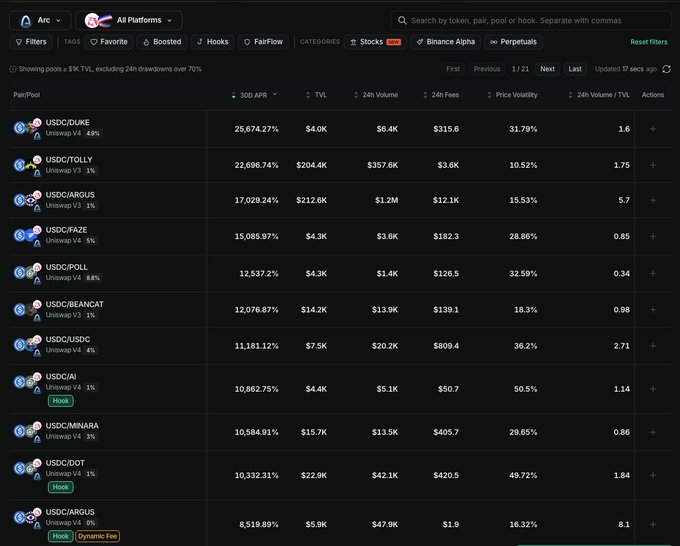The image size is (680, 546).
Task: Click the $204.4K TVL value
Action: 311,165
